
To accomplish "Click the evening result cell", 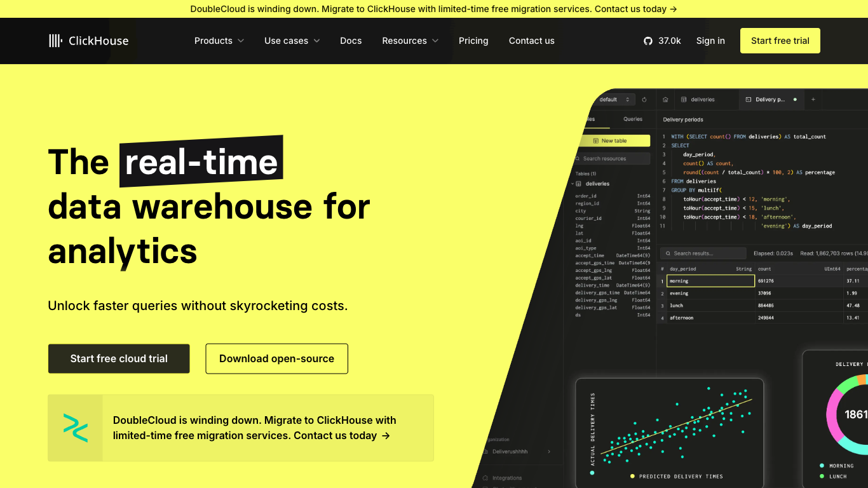I will 710,294.
